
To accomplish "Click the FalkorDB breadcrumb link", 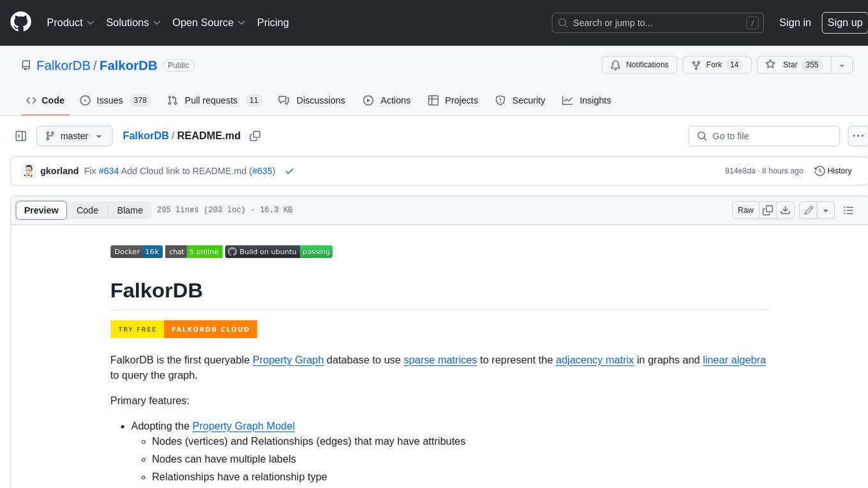I will point(146,136).
